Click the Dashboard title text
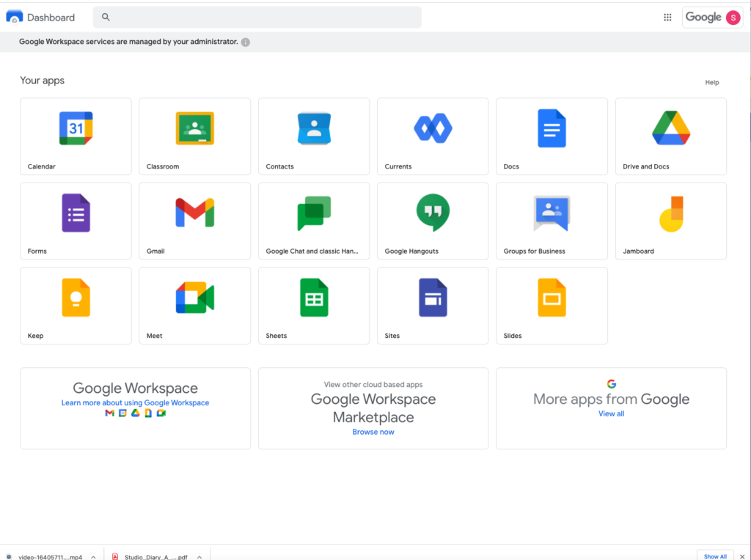Screen dimensions: 751x560 [x=51, y=18]
